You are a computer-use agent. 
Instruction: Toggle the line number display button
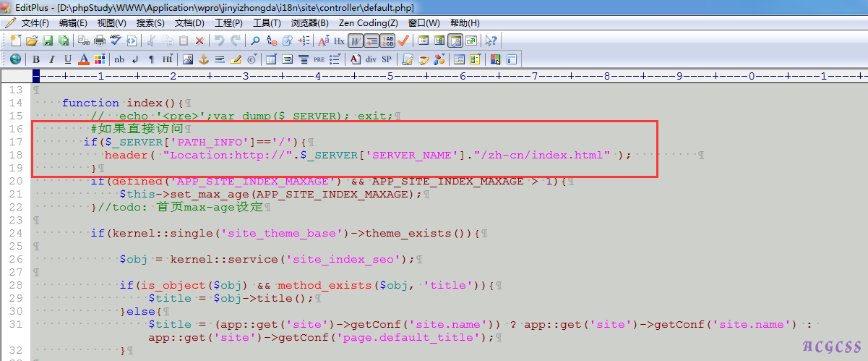tap(387, 41)
